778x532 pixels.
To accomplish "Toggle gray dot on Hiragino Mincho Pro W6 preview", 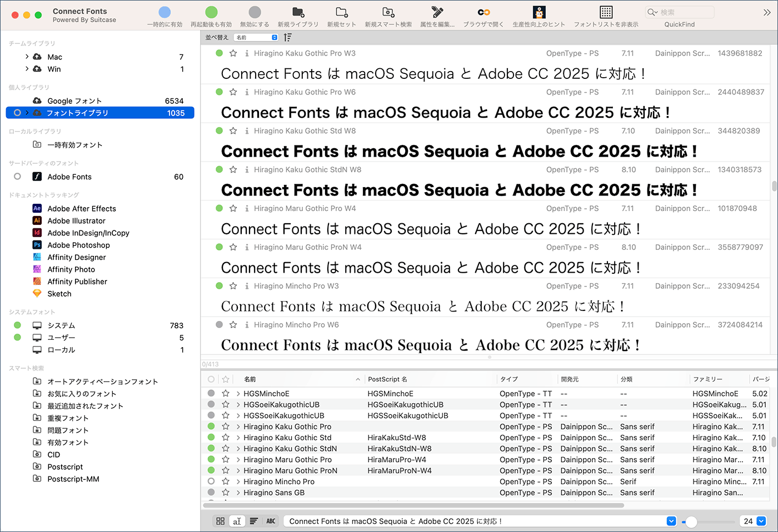I will coord(220,325).
